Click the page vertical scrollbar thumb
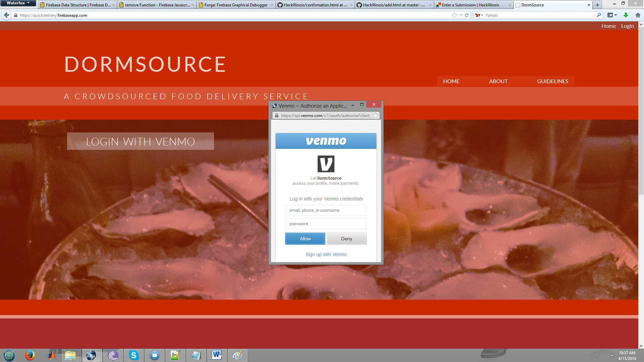 (x=641, y=111)
